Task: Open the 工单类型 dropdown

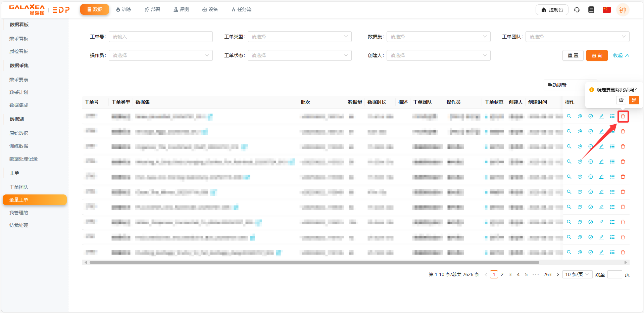Action: pyautogui.click(x=299, y=37)
